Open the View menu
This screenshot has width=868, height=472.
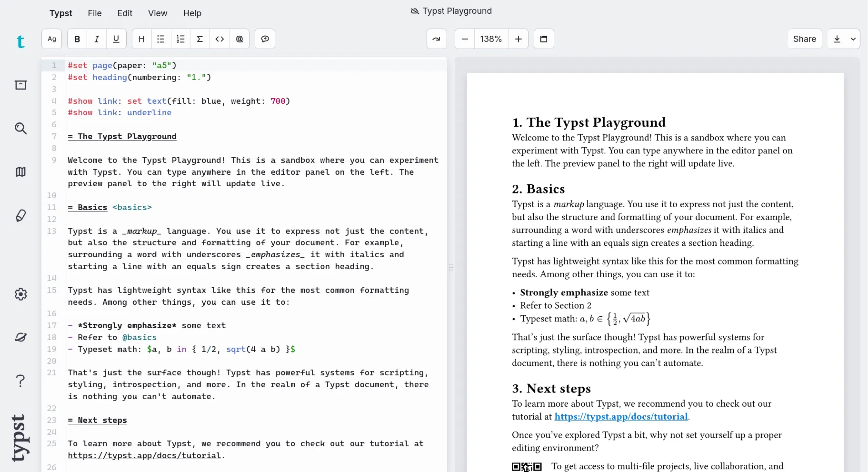click(x=158, y=13)
